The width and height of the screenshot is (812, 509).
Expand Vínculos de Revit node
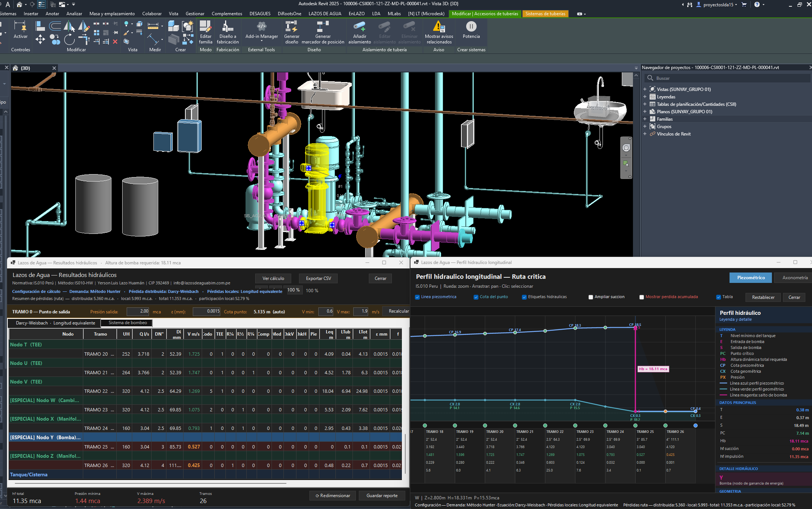(645, 134)
